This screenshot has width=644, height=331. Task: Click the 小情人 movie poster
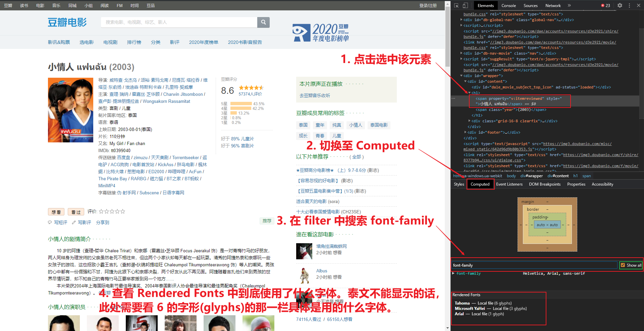click(x=70, y=110)
